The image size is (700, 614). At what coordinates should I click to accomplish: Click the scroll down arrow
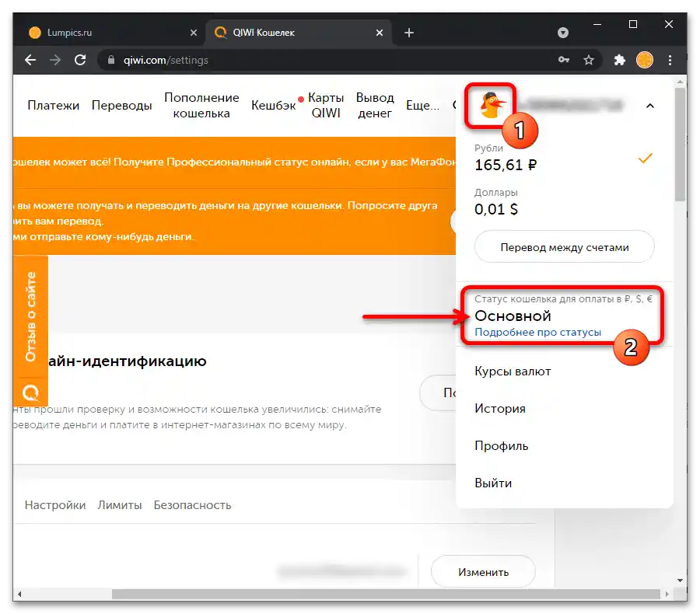(x=680, y=581)
